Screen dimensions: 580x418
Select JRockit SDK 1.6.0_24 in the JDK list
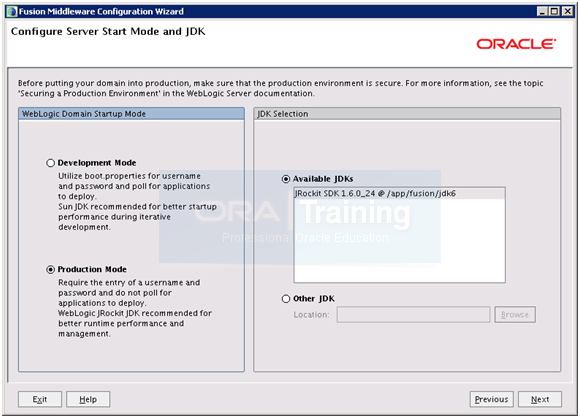tap(399, 193)
